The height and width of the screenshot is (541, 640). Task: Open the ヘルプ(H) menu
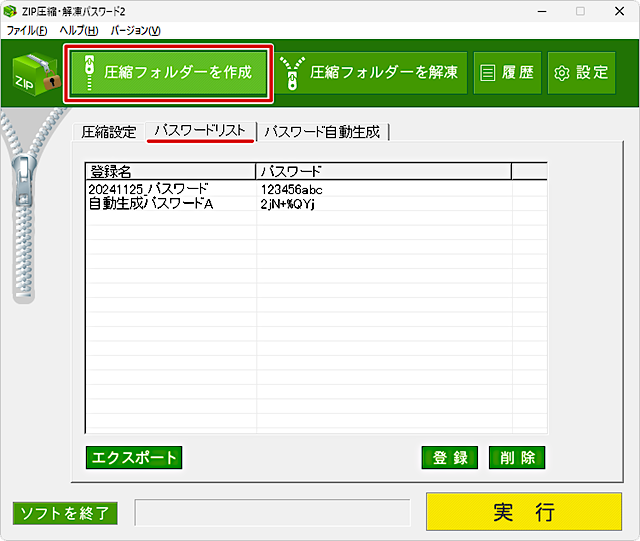79,31
